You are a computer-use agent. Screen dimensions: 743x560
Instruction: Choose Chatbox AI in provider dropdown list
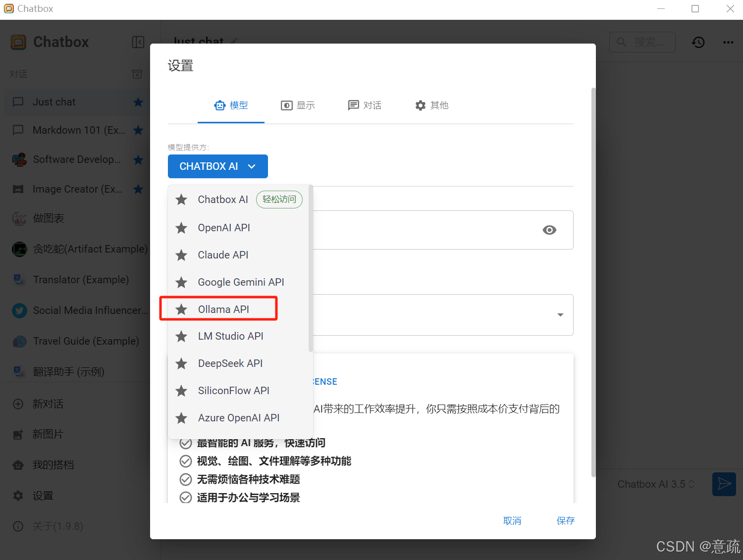tap(240, 200)
